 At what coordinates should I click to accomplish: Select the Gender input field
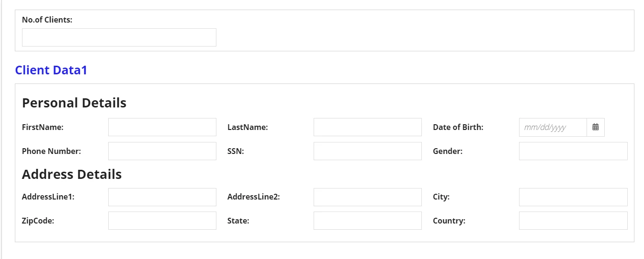(x=573, y=151)
